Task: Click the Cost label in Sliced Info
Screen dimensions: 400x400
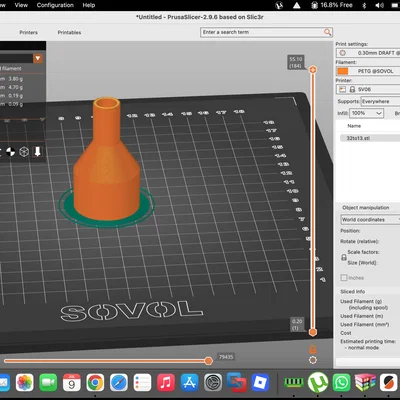Action: click(346, 333)
